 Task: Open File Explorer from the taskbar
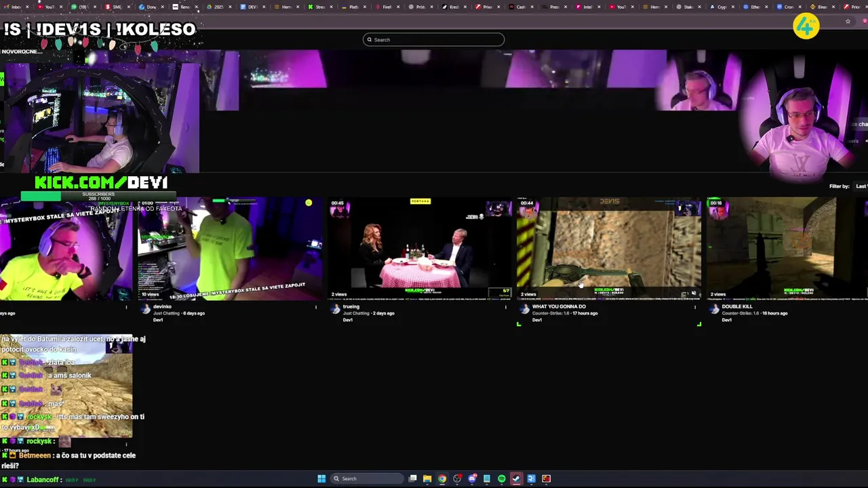click(427, 479)
